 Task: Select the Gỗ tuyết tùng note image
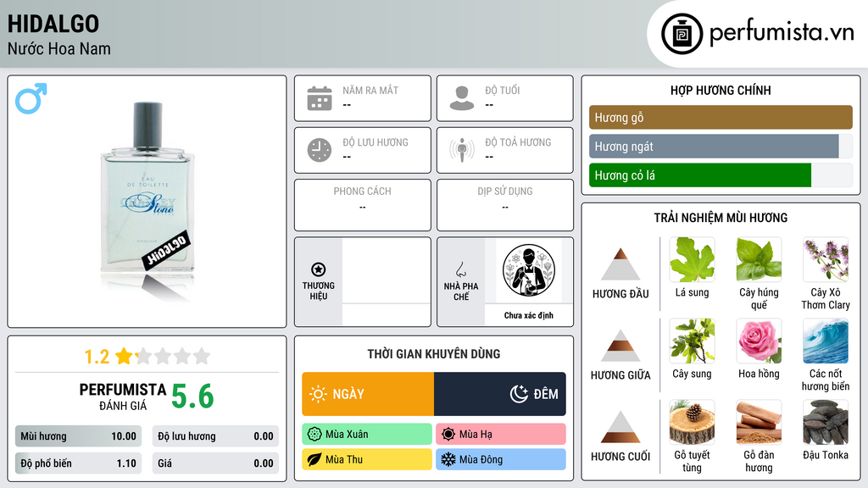692,423
